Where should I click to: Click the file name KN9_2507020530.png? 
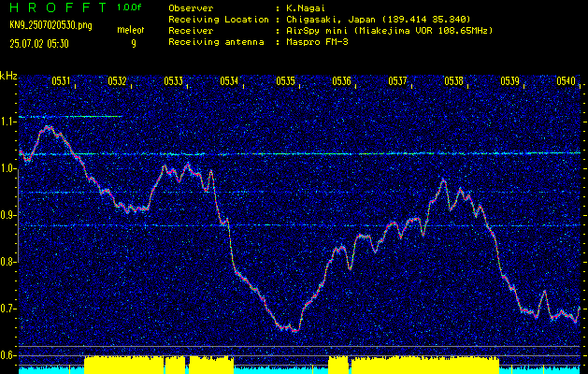coord(50,25)
